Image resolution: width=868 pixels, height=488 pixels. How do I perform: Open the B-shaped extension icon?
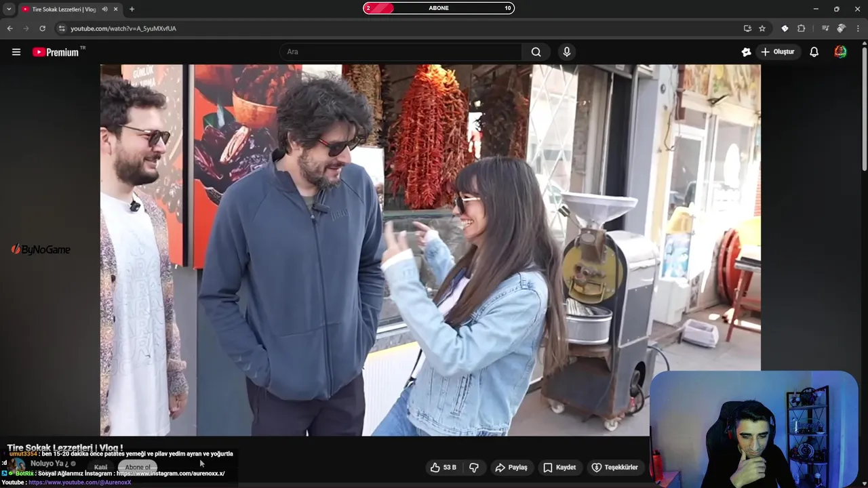[785, 28]
